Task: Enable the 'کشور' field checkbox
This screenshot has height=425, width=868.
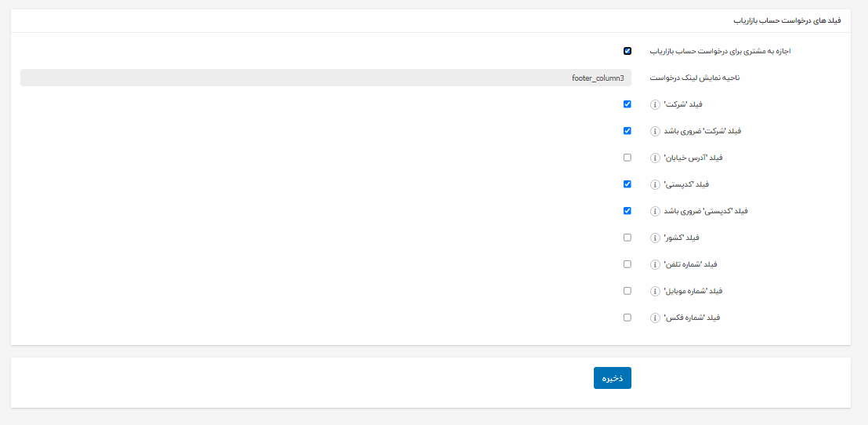Action: point(627,238)
